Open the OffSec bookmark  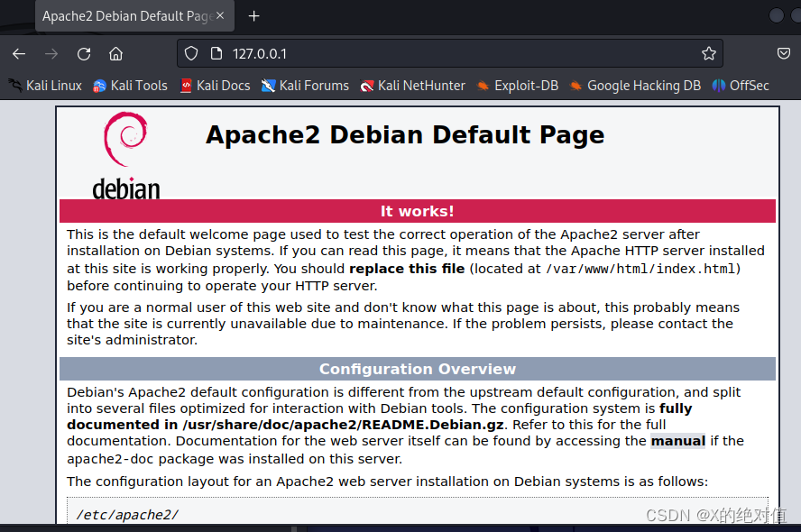tap(741, 86)
